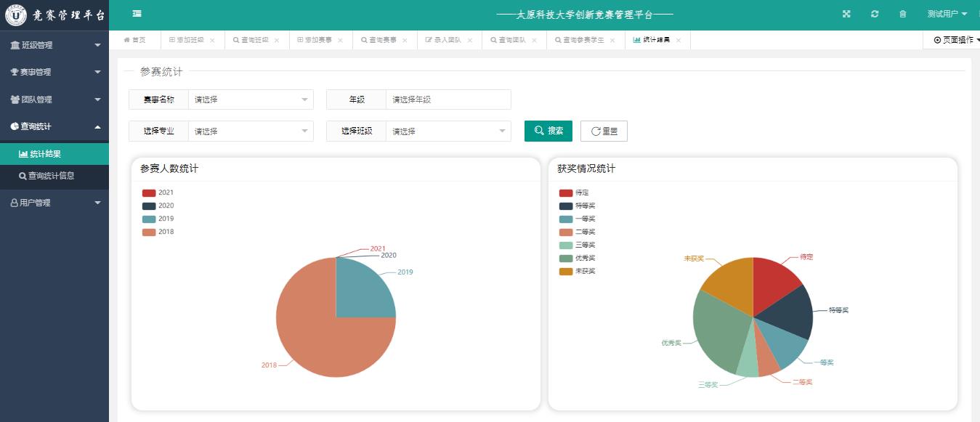Click the refresh icon in top bar

(x=875, y=15)
